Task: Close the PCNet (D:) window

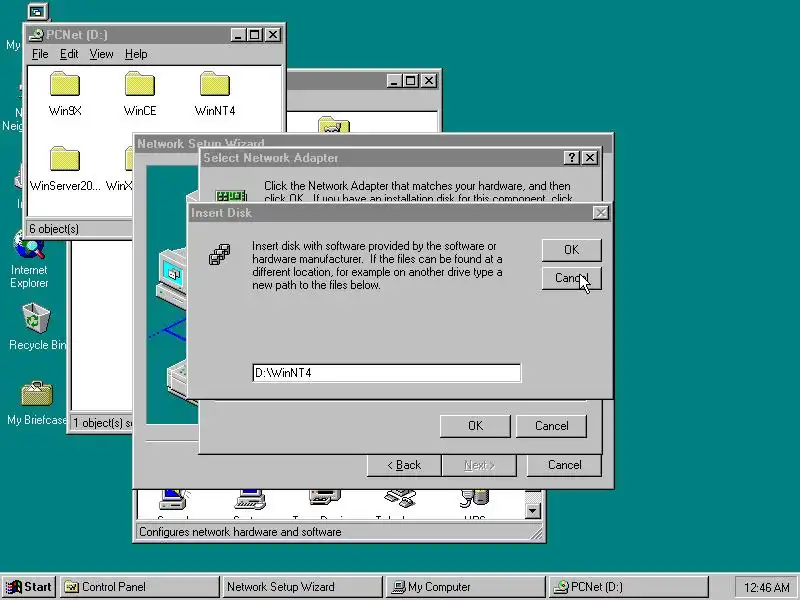Action: coord(273,35)
